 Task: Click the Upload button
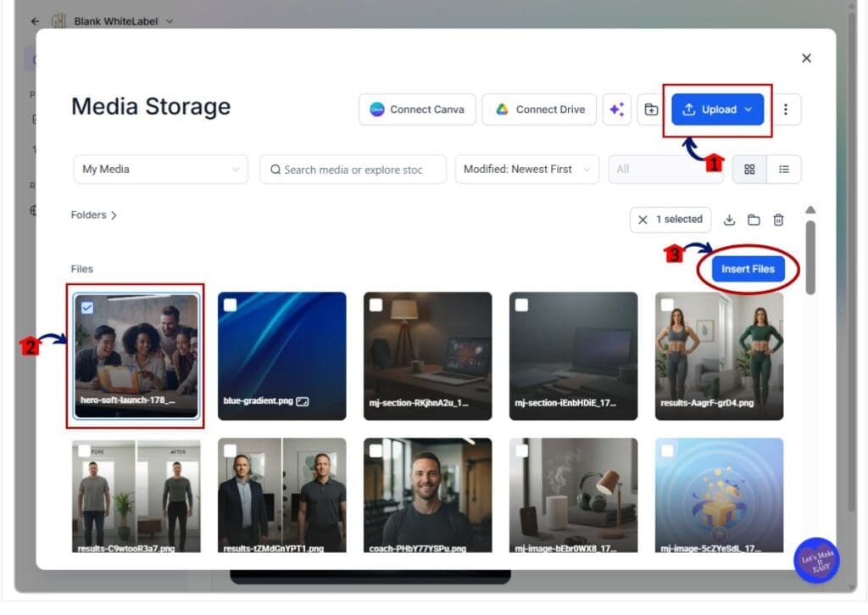[717, 109]
